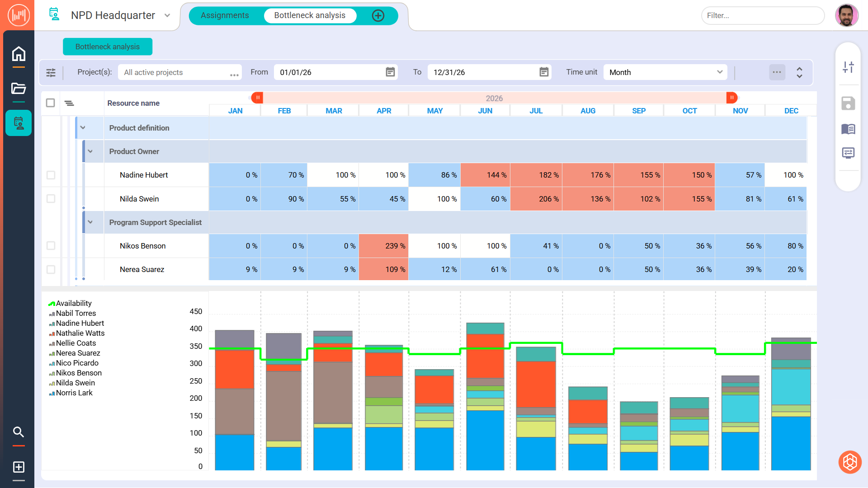Screen dimensions: 868x488
Task: Open the more options ellipsis button
Action: click(x=777, y=72)
